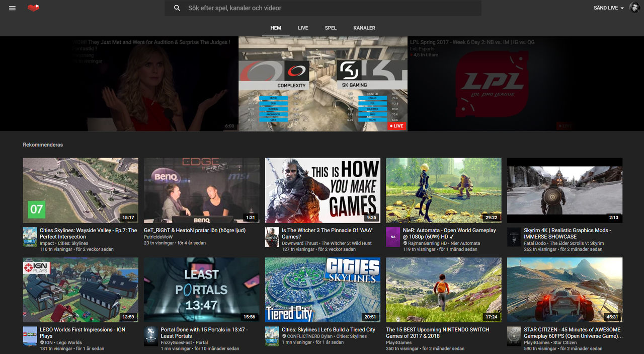The height and width of the screenshot is (354, 644).
Task: Play the Star Citizen thumbnail, 45:31
Action: (565, 290)
